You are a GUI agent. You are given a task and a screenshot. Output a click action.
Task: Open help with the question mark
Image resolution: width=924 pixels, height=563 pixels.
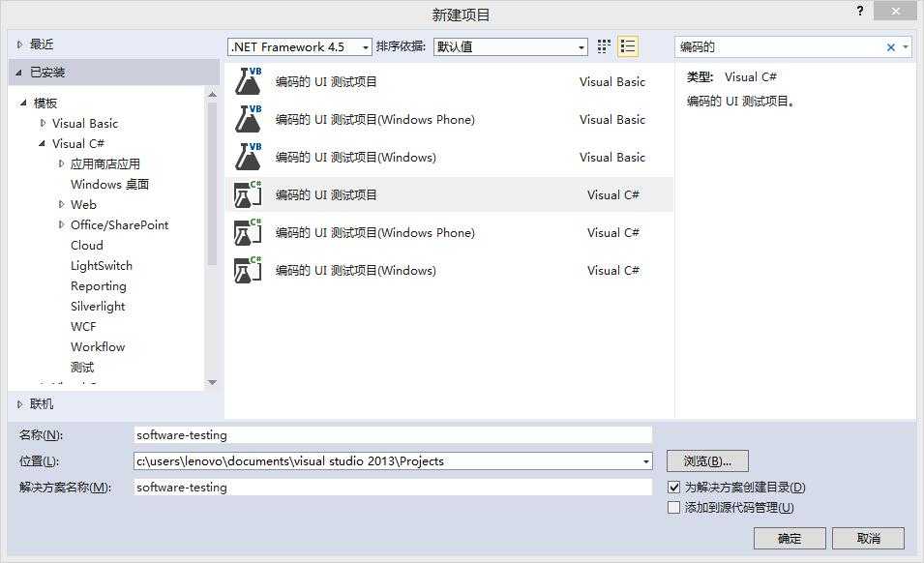860,11
